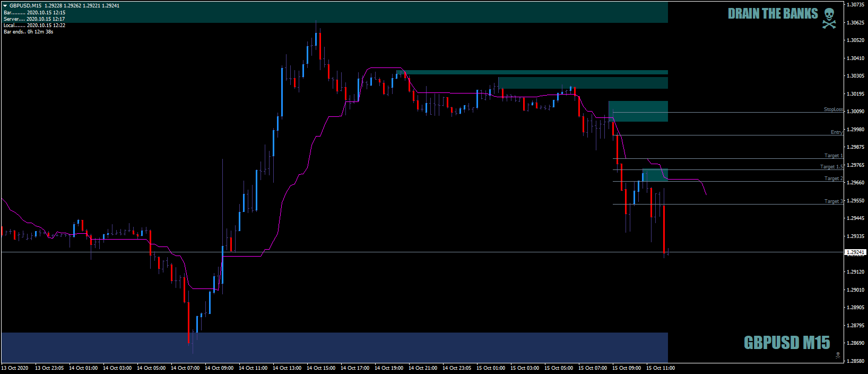
Task: Click the 'Bar ends.. 0h 12m 38s' countdown
Action: (x=29, y=31)
